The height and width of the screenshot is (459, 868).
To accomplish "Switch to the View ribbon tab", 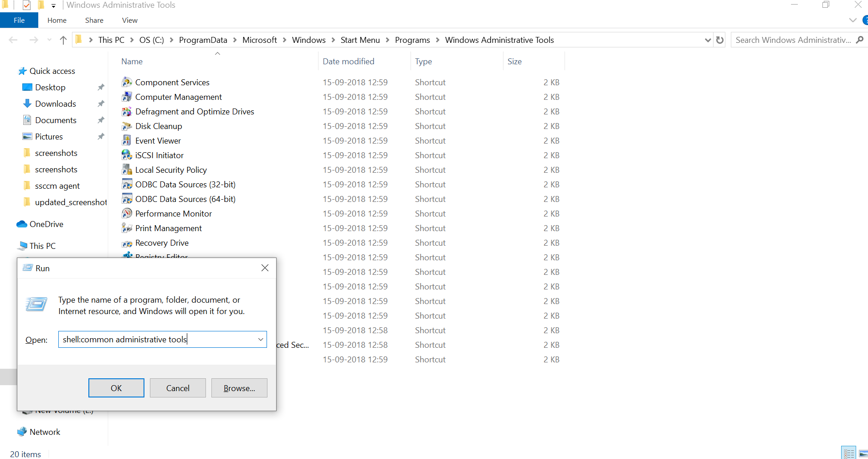I will pos(129,20).
